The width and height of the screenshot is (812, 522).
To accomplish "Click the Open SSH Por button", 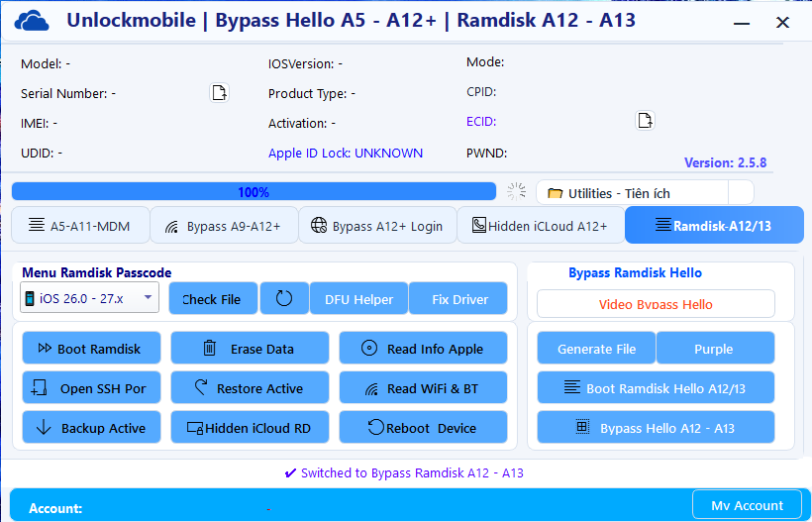I will point(91,388).
